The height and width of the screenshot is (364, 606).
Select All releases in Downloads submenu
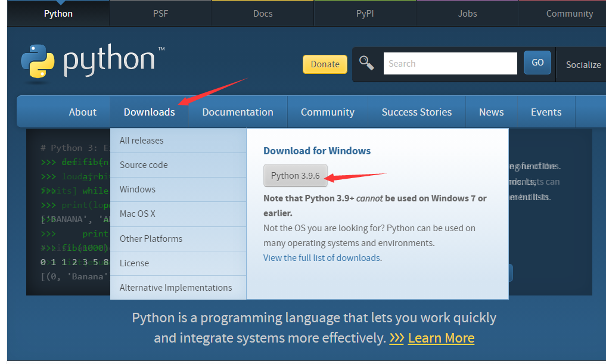click(x=178, y=141)
